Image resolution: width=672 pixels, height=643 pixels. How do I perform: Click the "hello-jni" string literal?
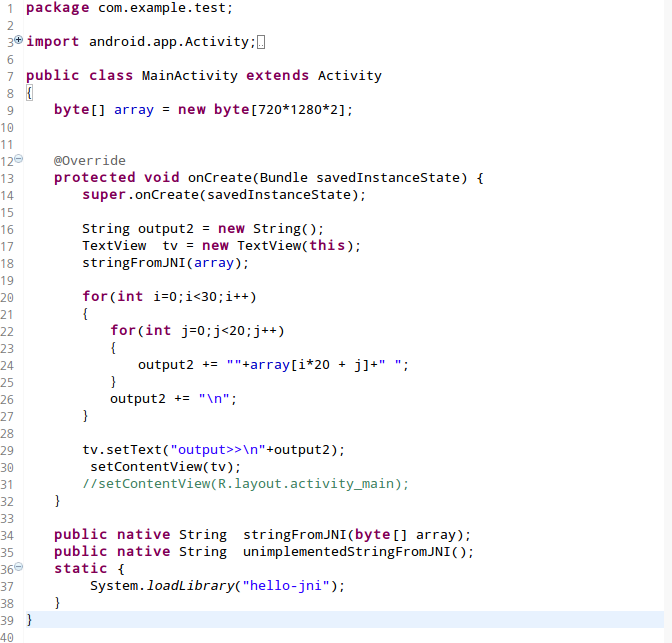click(285, 586)
